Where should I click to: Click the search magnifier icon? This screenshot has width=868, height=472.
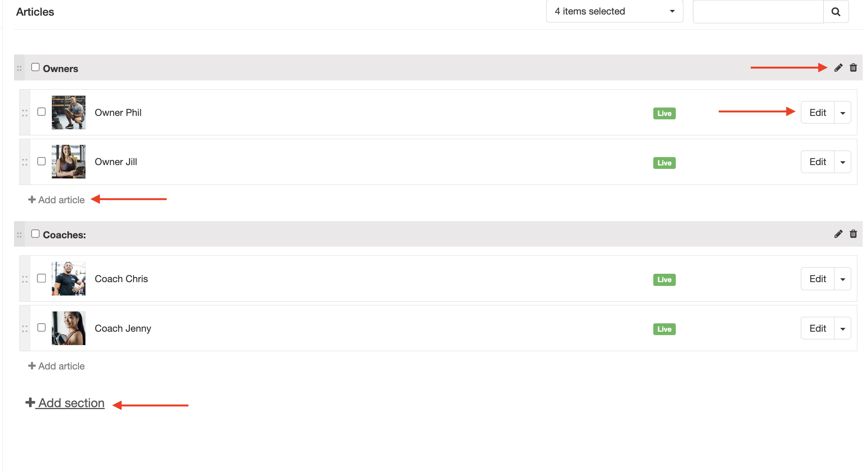click(836, 11)
